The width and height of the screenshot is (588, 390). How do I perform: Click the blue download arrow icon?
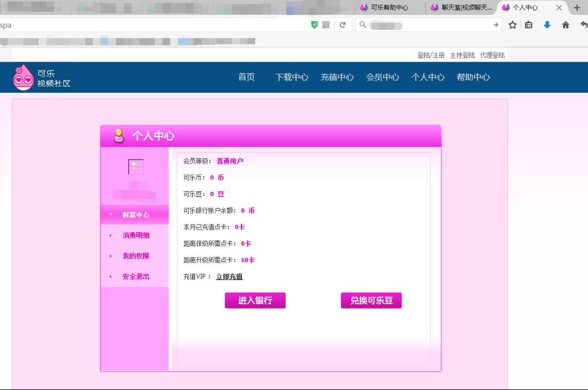point(547,25)
